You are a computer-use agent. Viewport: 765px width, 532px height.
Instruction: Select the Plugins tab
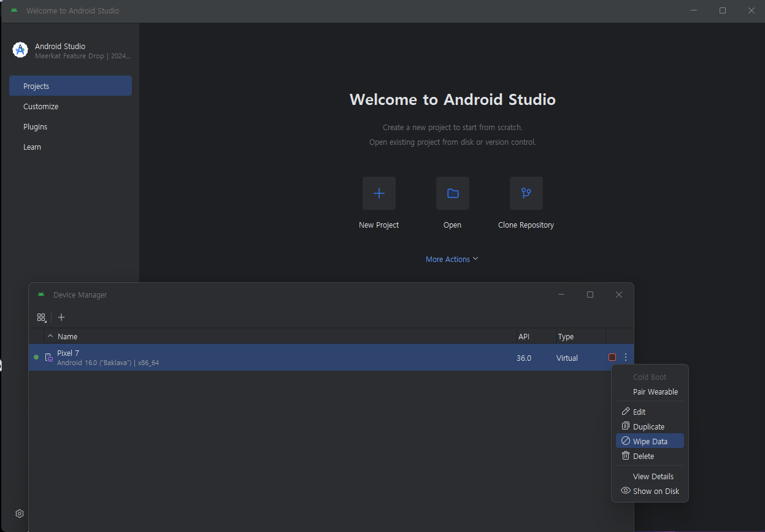click(x=71, y=126)
